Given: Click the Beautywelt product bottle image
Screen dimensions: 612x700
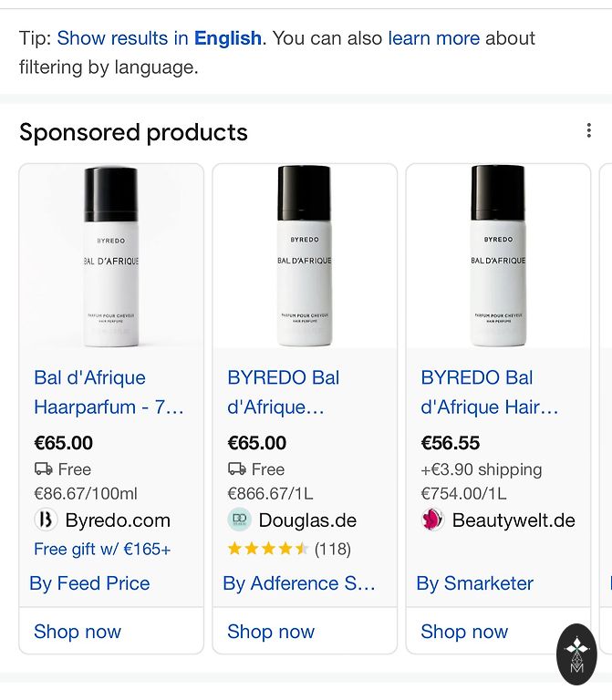Looking at the screenshot, I should tap(498, 257).
